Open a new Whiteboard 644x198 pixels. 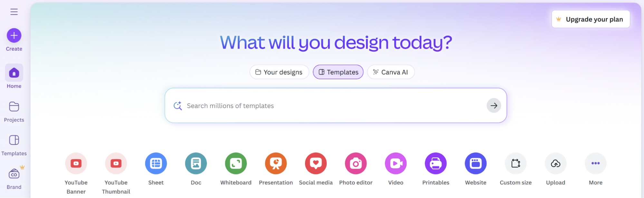[x=236, y=164]
